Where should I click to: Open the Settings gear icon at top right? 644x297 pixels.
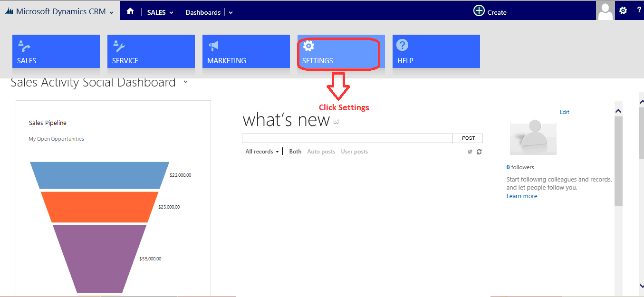point(623,10)
